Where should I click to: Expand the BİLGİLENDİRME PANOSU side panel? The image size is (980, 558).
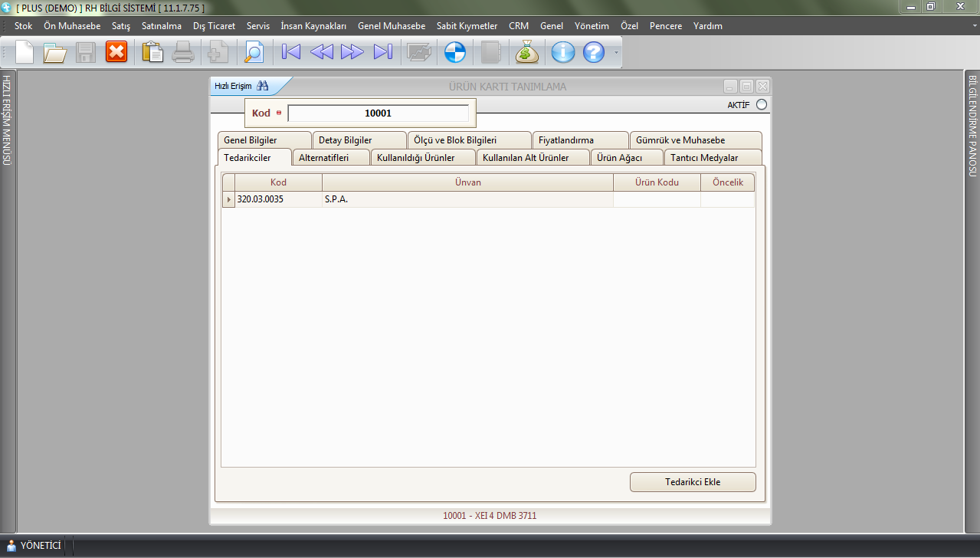(972, 126)
